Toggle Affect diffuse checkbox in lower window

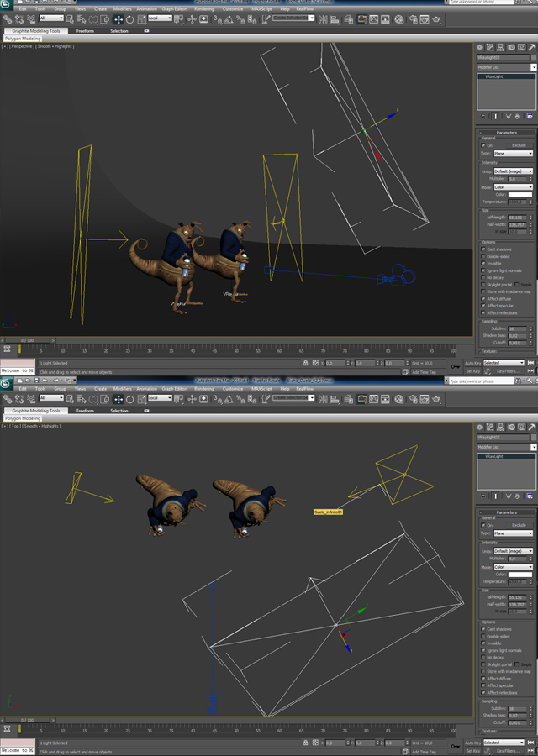(x=483, y=679)
